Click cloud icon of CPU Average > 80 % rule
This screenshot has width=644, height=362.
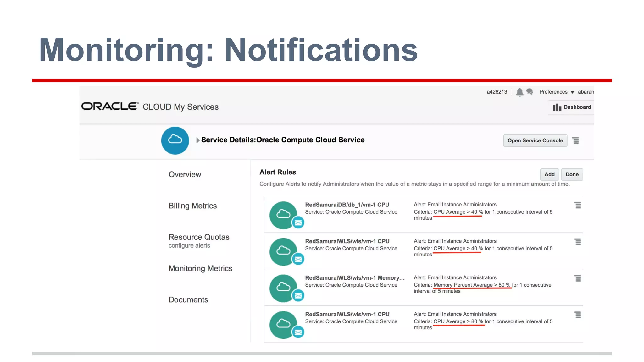pos(283,325)
